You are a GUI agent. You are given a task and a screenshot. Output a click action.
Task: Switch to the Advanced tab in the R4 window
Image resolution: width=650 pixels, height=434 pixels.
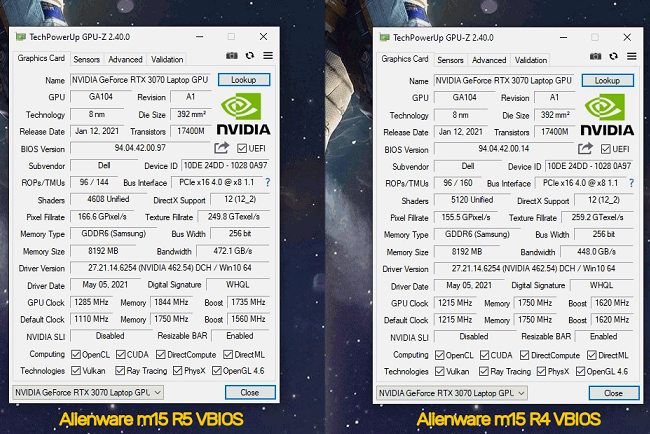pyautogui.click(x=489, y=60)
